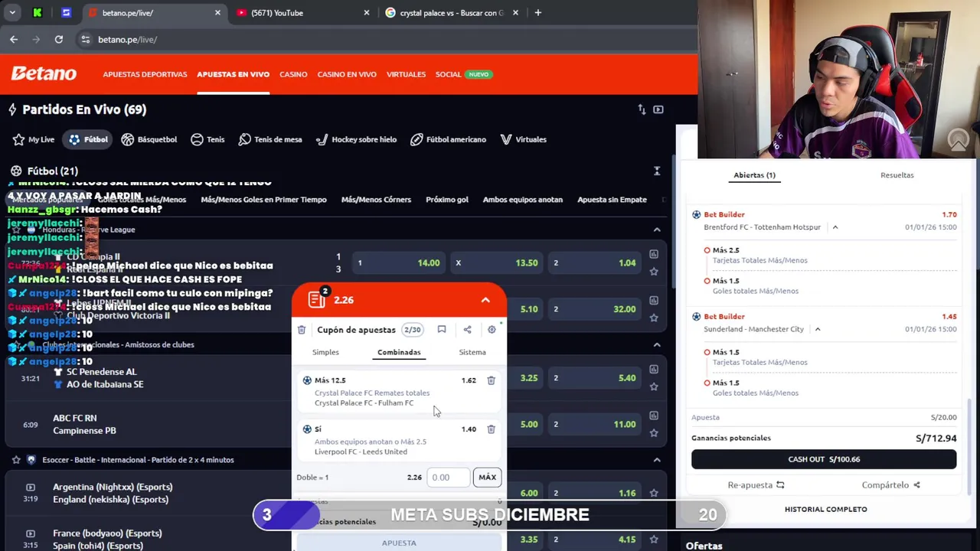Open video stream for France (bodyaoo) match
Image resolution: width=980 pixels, height=551 pixels.
(x=31, y=533)
